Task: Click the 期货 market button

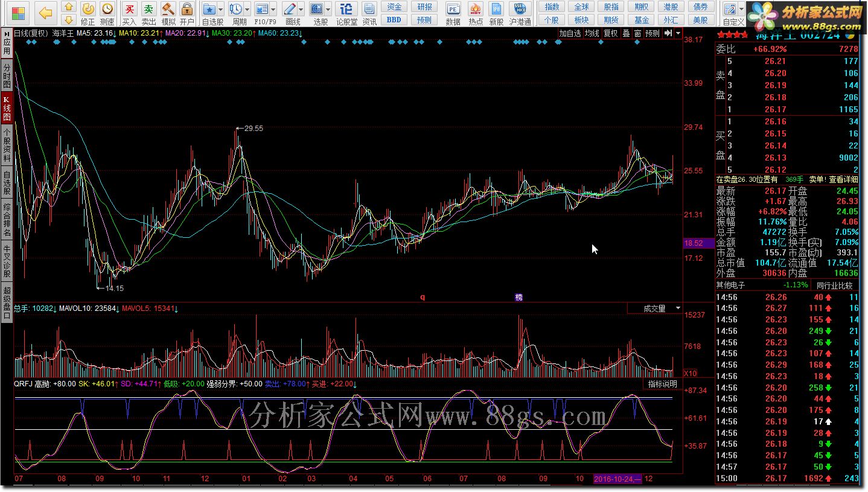Action: [x=611, y=20]
